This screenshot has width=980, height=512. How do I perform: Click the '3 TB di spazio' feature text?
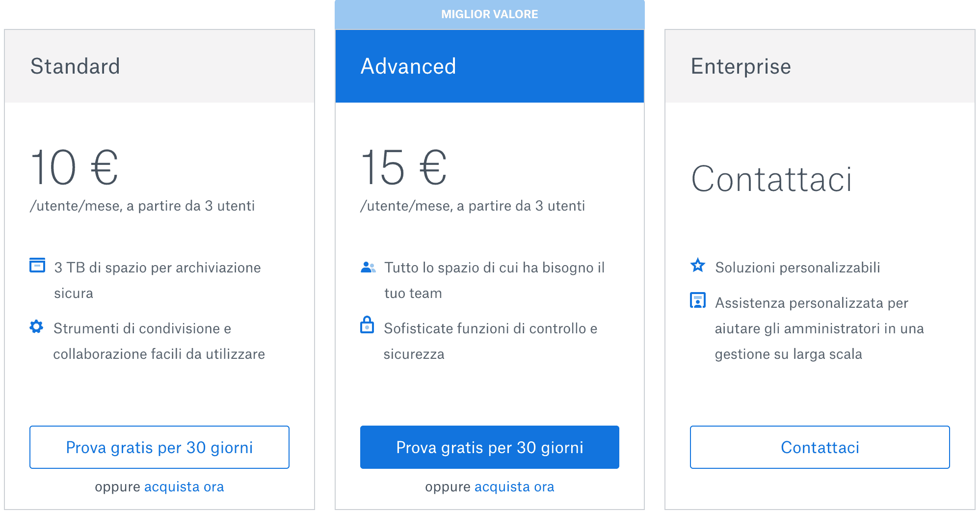click(x=157, y=268)
